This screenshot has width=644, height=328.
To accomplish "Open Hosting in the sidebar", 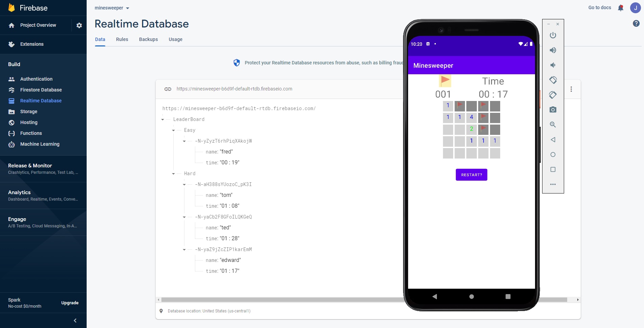I will tap(29, 122).
